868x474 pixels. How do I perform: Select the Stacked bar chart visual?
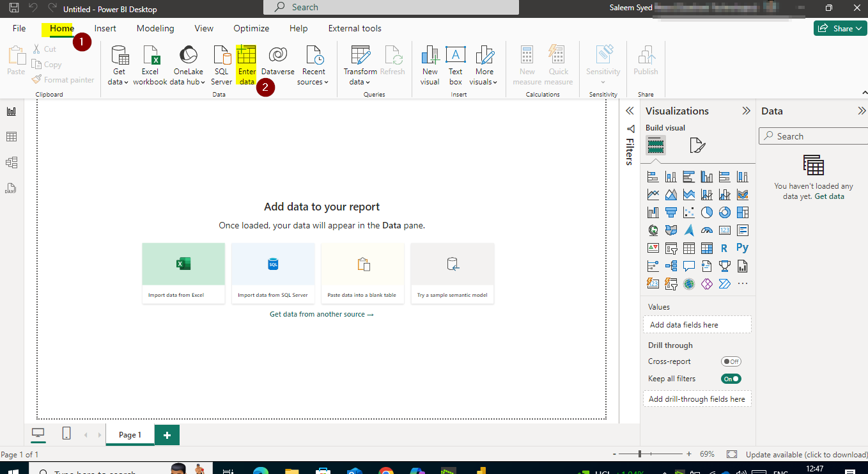pos(653,177)
